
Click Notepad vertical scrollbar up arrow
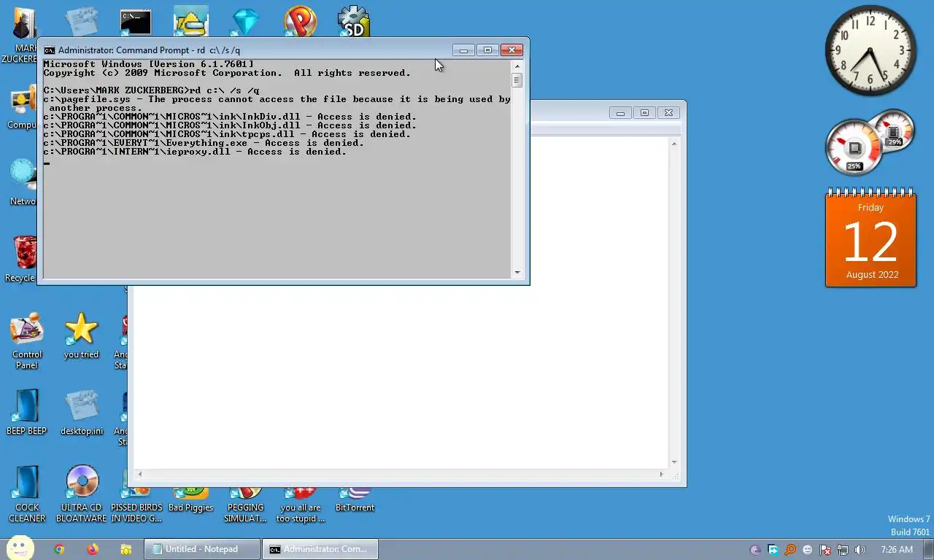click(x=674, y=143)
